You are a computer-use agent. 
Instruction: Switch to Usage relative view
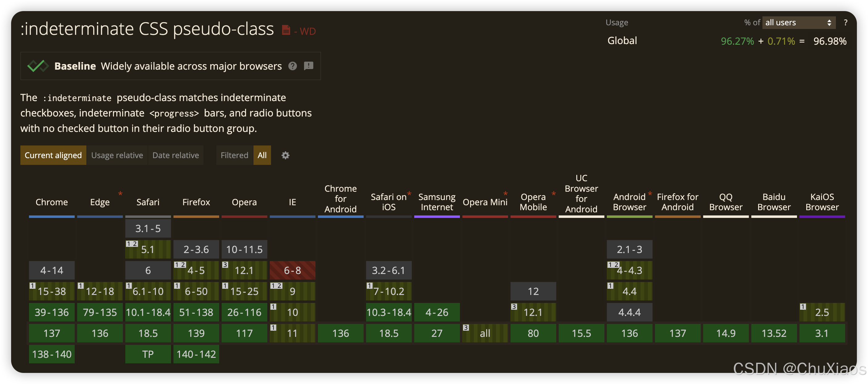coord(117,155)
